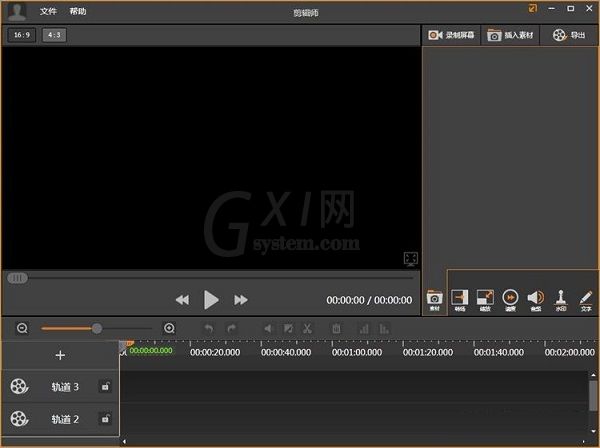Open the audio speaker tab icon
The image size is (600, 448).
click(536, 300)
